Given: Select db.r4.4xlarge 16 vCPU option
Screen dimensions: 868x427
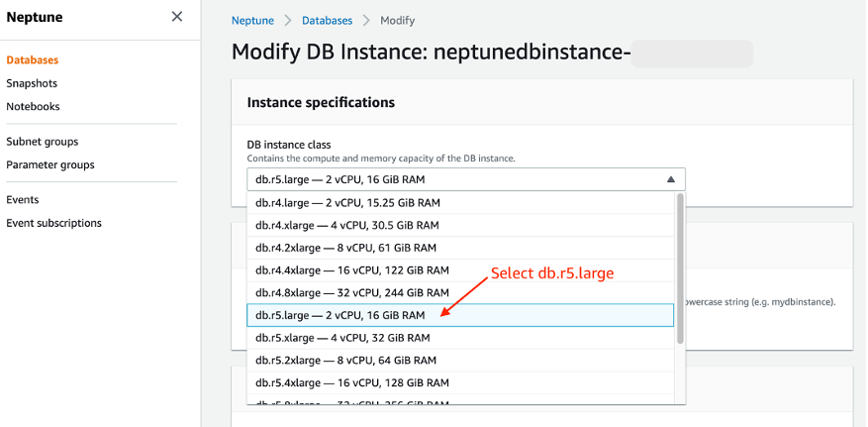Looking at the screenshot, I should pos(460,270).
